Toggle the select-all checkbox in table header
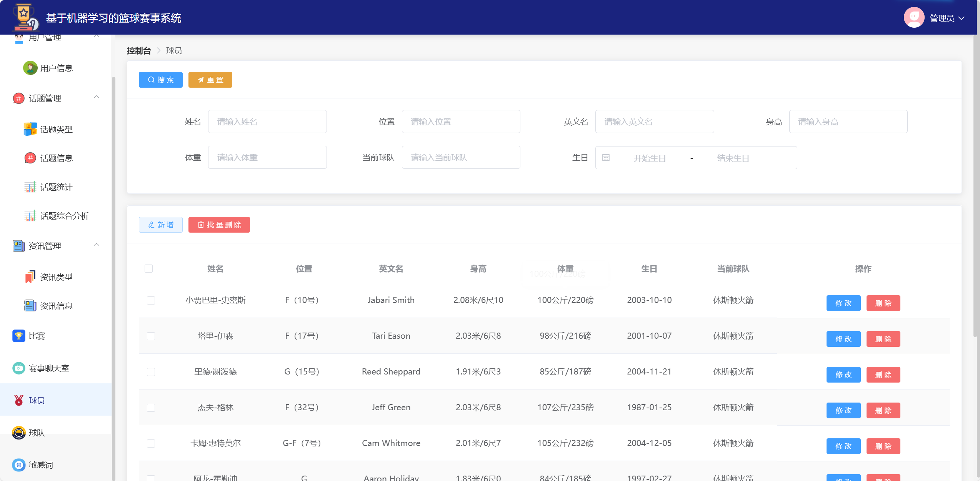 coord(149,268)
